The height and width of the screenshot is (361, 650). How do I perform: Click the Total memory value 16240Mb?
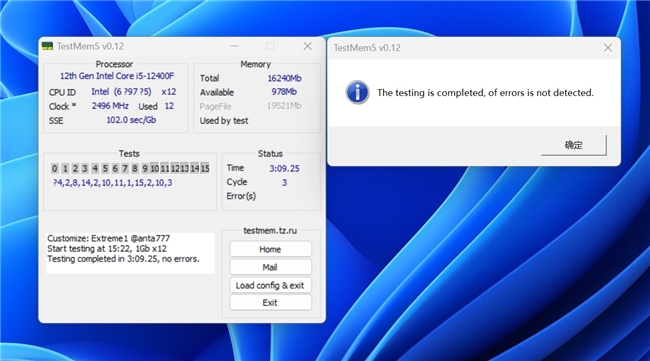pyautogui.click(x=284, y=78)
